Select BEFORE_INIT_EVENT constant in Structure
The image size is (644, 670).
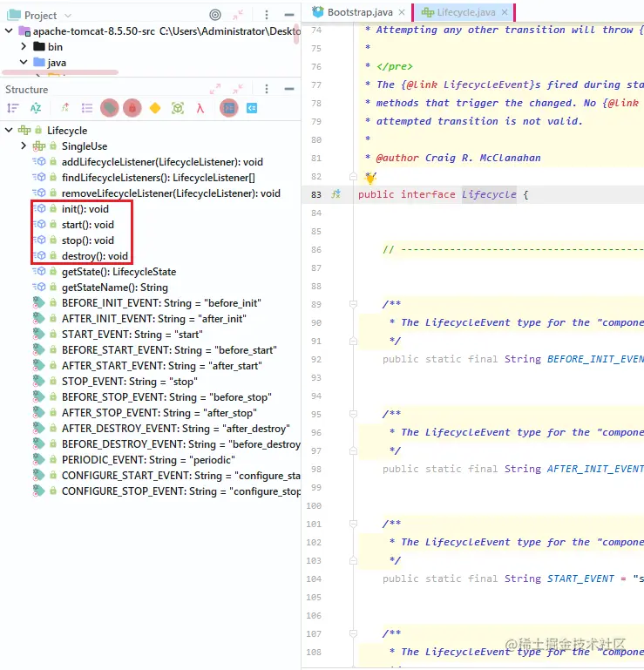click(x=161, y=303)
